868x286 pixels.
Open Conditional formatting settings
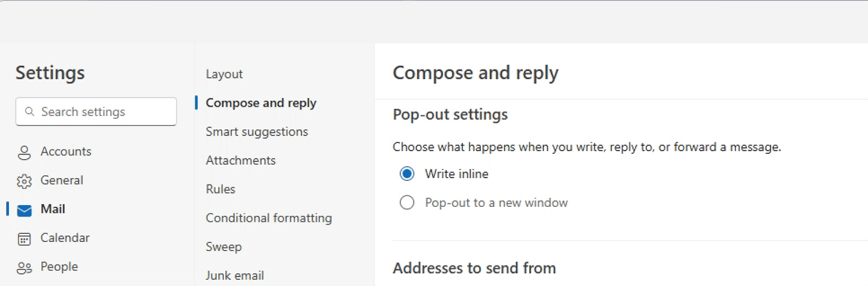(269, 218)
